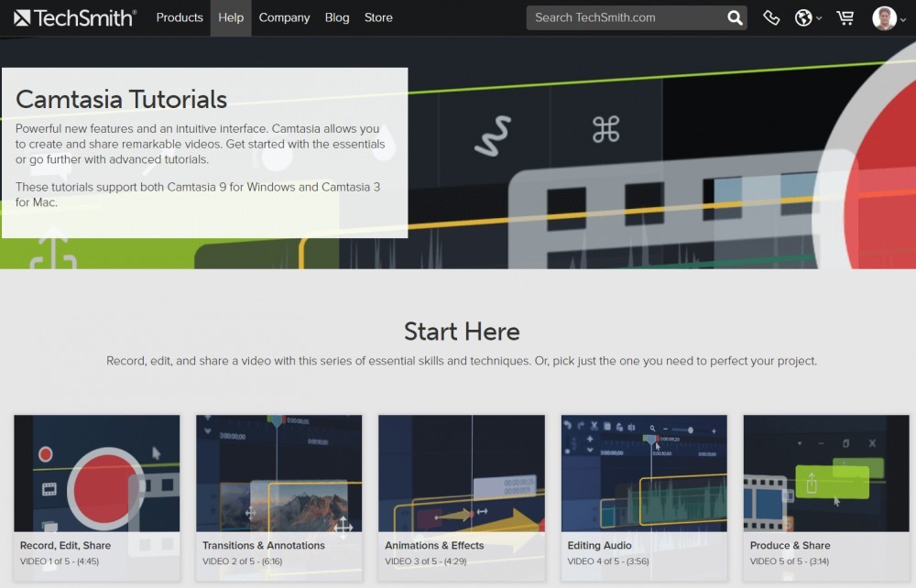This screenshot has height=588, width=916.
Task: Open Transitions & Annotations video thumbnail
Action: [279, 473]
